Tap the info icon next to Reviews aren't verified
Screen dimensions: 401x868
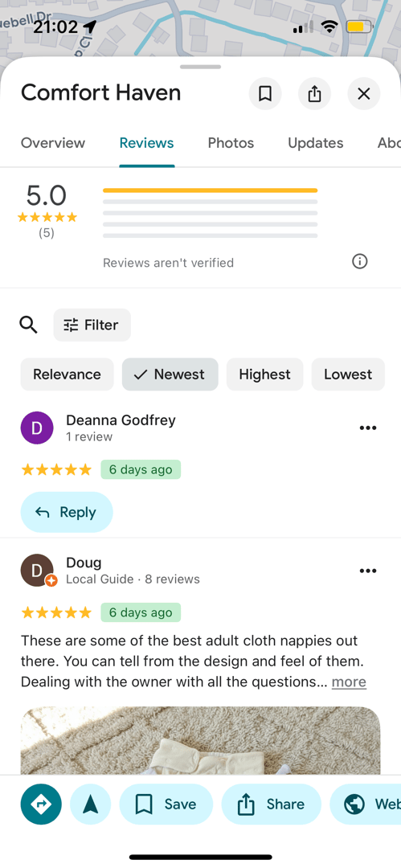[360, 261]
